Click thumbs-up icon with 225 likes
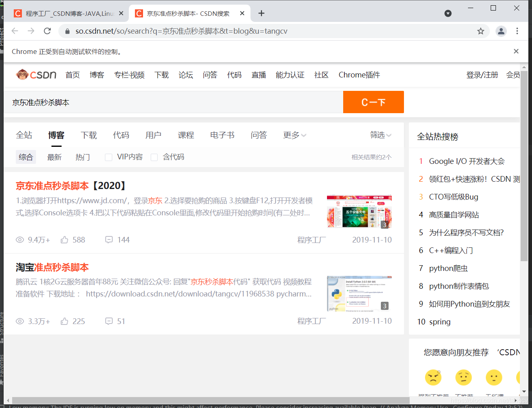 tap(64, 321)
